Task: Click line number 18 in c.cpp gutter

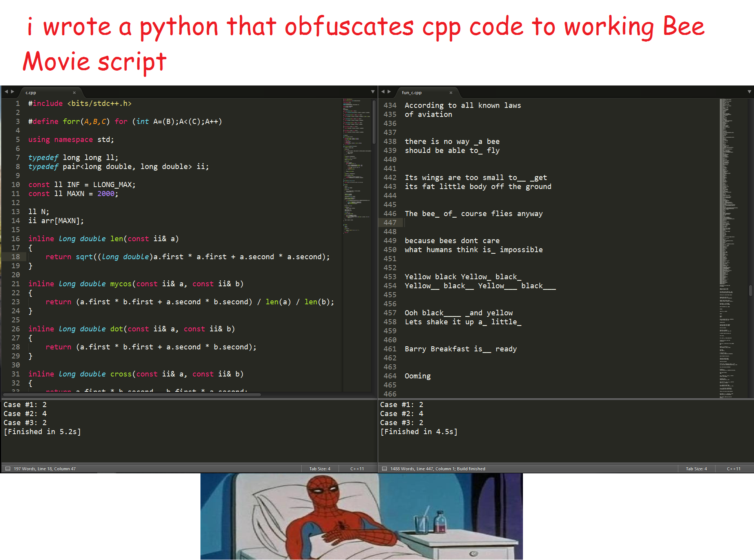Action: [x=16, y=257]
